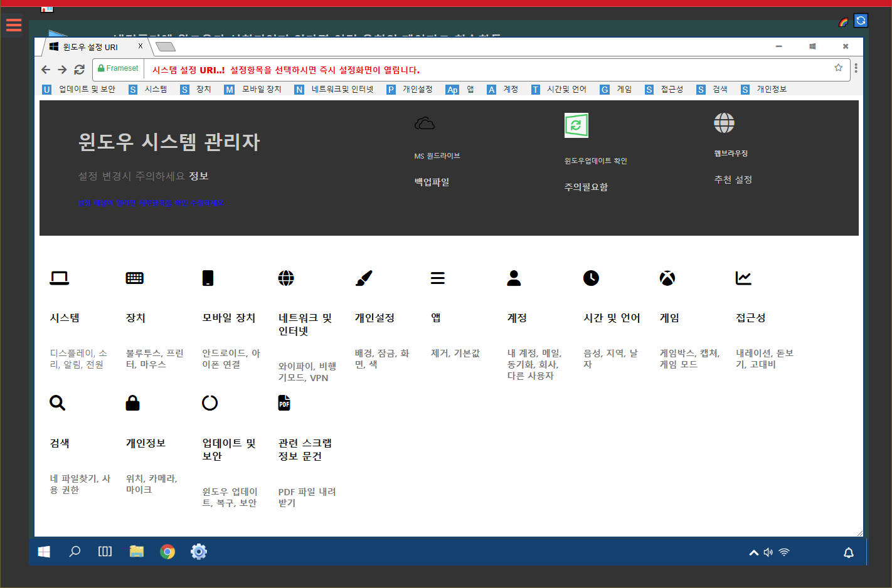Open taskbar search magnifier

point(75,552)
